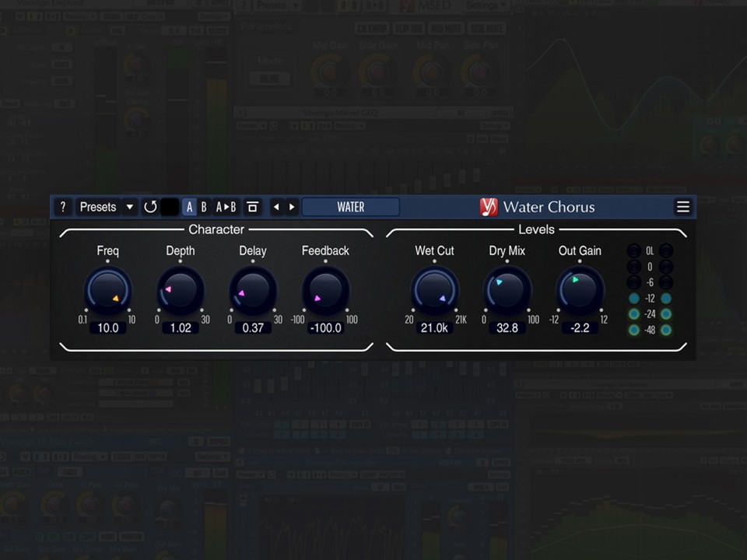Open the Presets menu

pyautogui.click(x=98, y=207)
